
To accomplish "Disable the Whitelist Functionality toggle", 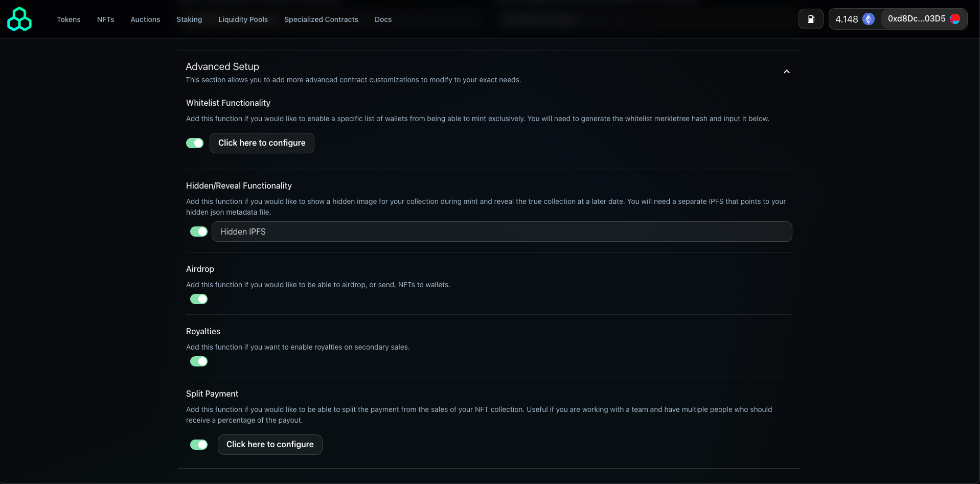I will click(x=195, y=143).
